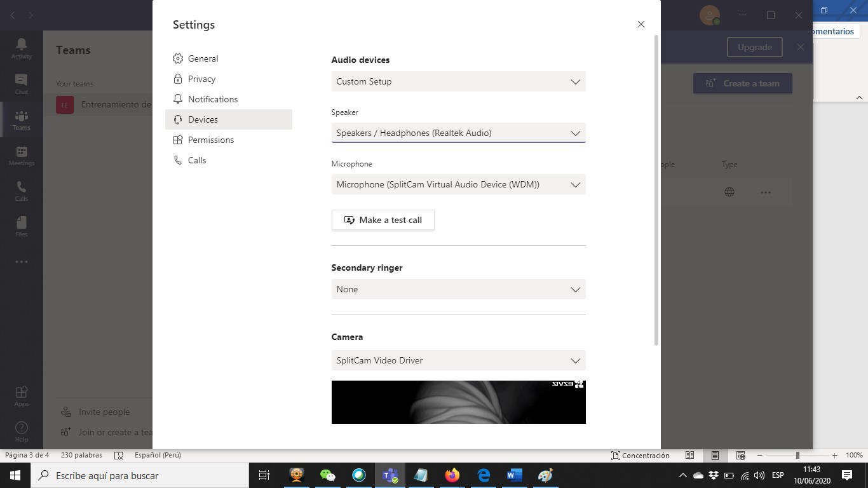Click the 100% zoom level in Word
Viewport: 868px width, 488px height.
854,455
